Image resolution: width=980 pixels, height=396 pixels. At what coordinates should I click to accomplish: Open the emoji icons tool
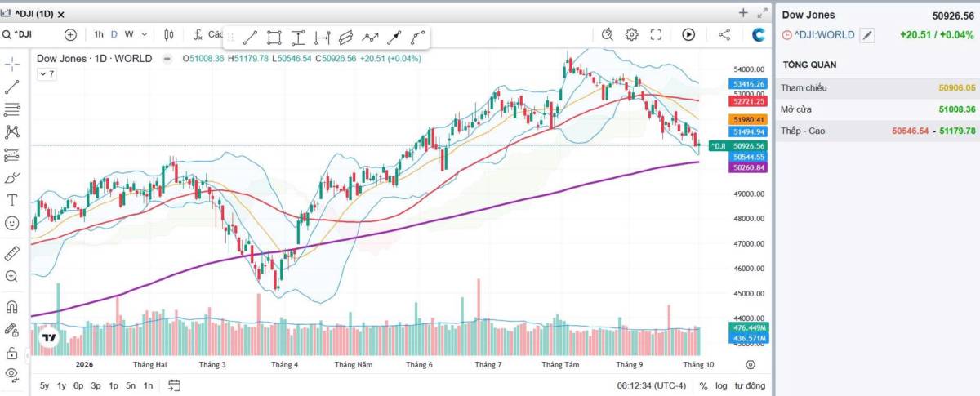(x=12, y=223)
